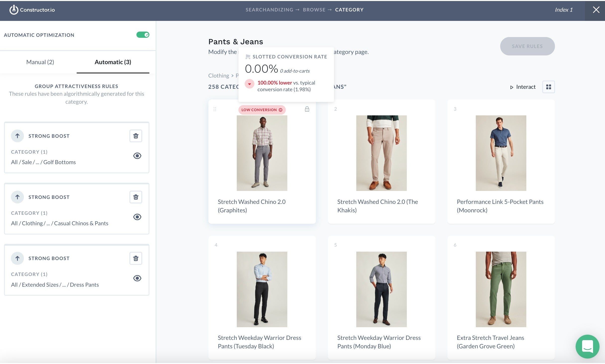Toggle Automatic Optimization switch off
Image resolution: width=605 pixels, height=364 pixels.
(x=143, y=35)
